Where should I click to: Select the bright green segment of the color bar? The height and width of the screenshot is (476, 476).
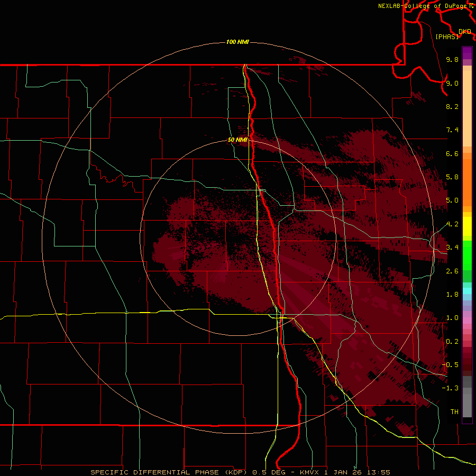467,255
